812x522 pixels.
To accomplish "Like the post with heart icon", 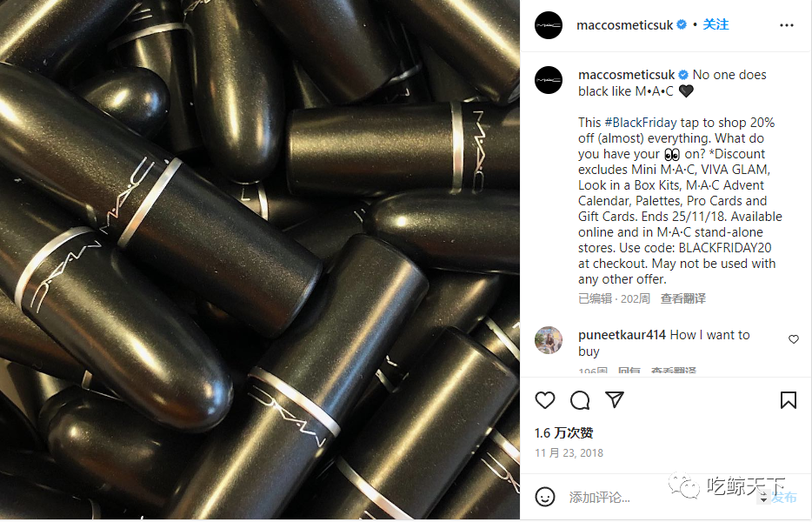I will click(x=545, y=400).
